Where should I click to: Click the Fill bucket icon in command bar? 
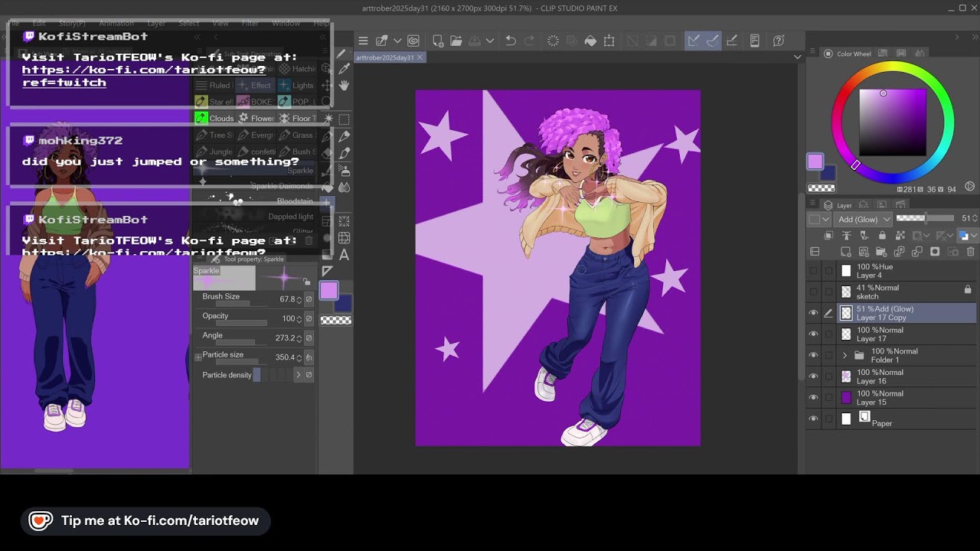point(590,41)
